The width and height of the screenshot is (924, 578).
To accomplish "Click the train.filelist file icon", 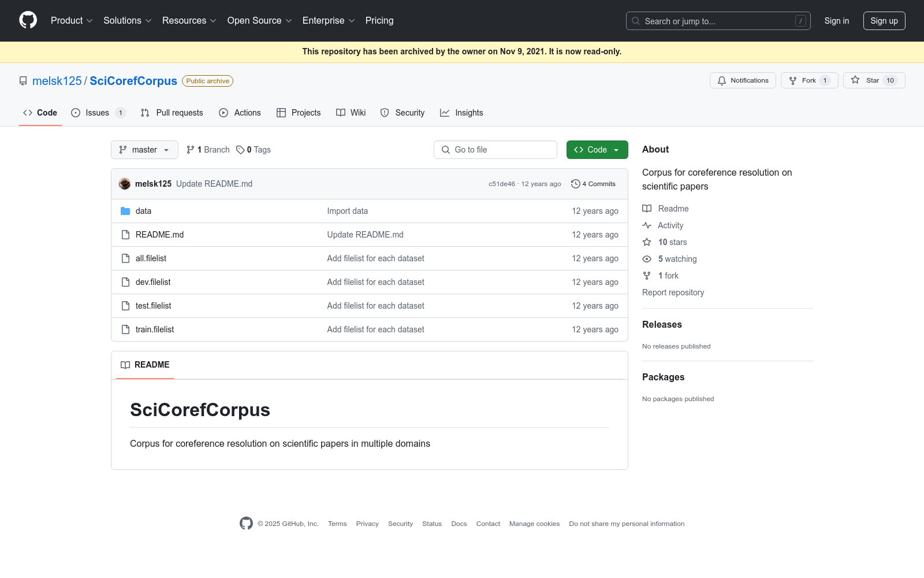I will 125,329.
